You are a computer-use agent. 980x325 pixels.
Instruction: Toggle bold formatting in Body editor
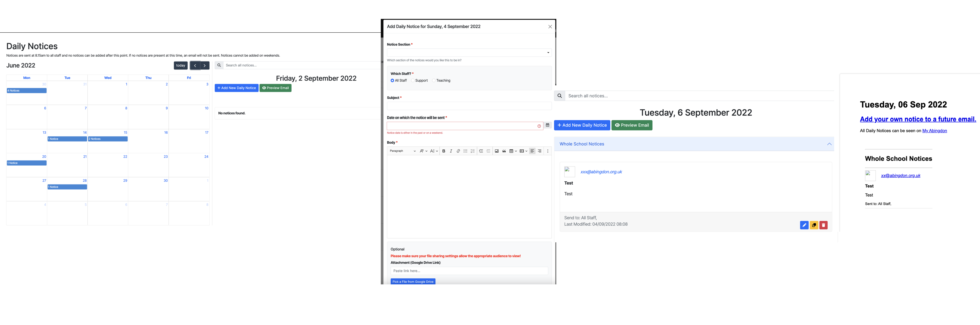coord(444,151)
